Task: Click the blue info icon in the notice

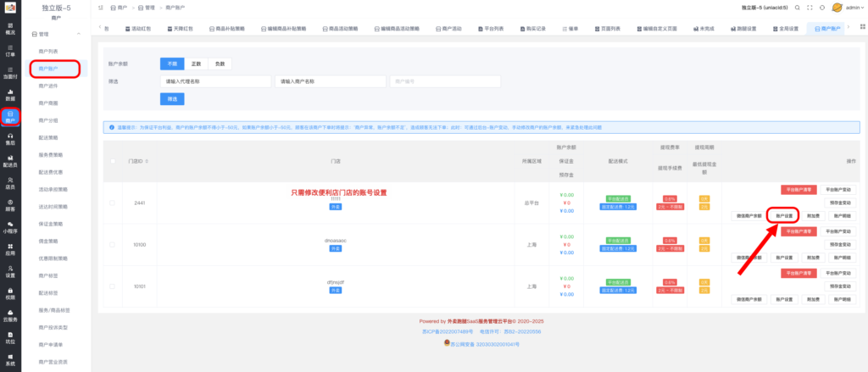Action: [112, 127]
